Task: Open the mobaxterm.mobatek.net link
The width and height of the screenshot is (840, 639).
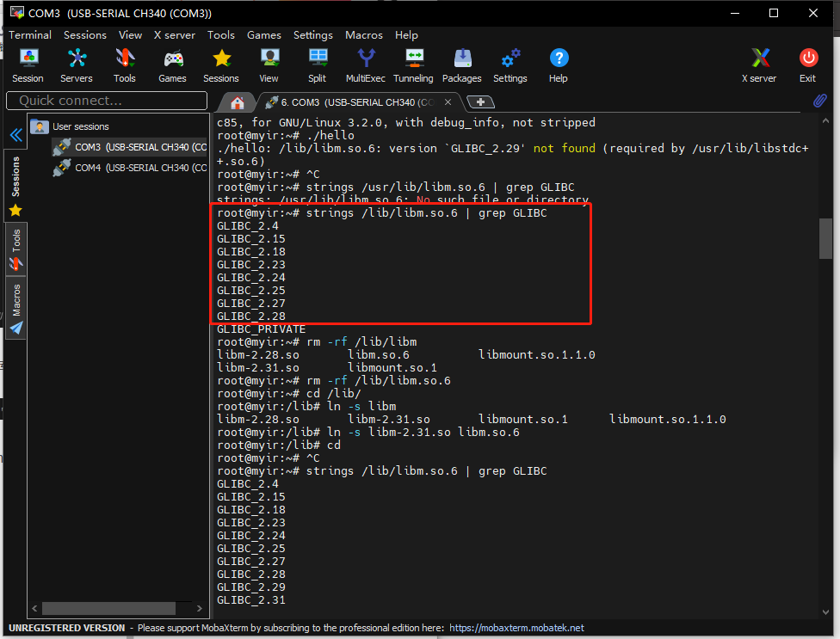Action: [516, 628]
